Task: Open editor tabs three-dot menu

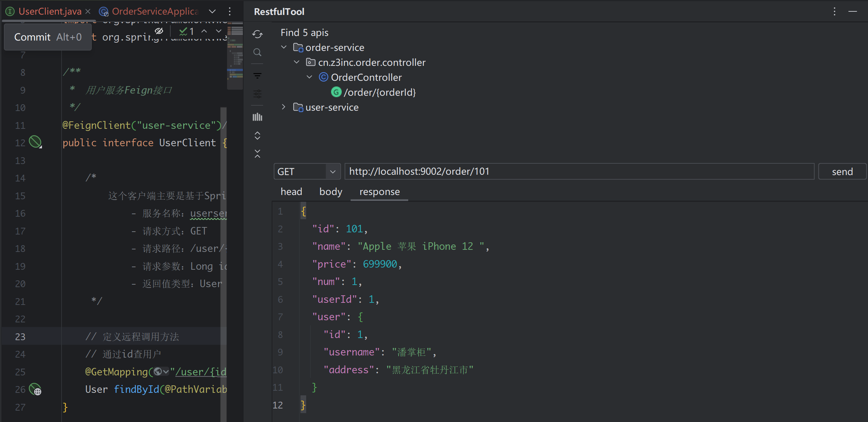Action: coord(230,11)
